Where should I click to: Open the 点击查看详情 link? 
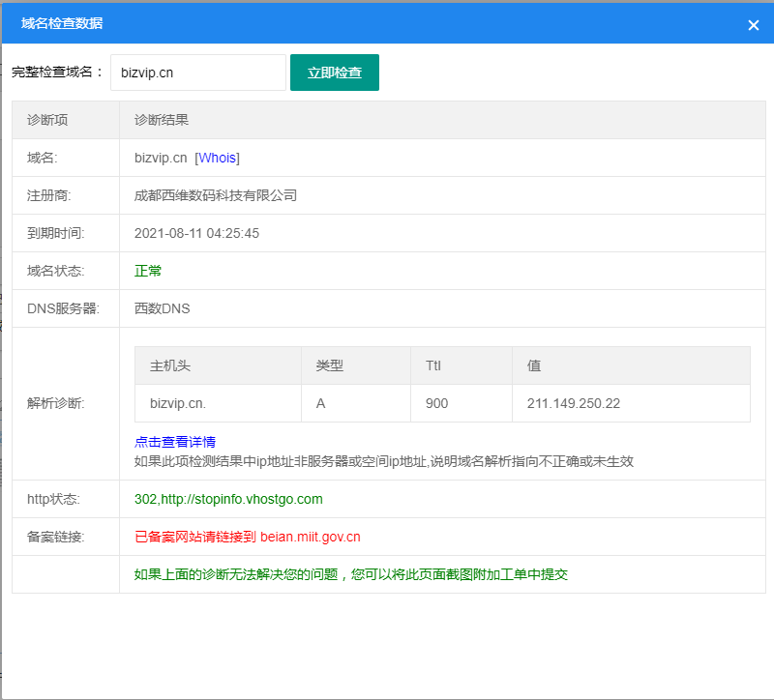[x=175, y=442]
